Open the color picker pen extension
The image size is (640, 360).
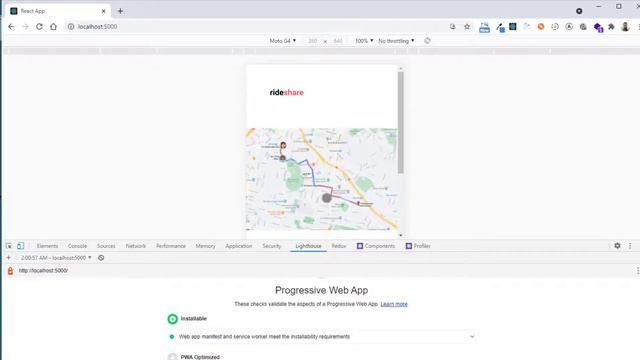[500, 27]
